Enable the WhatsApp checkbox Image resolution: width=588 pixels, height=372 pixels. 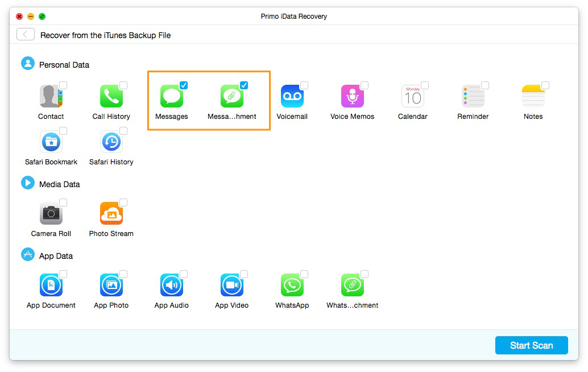click(304, 274)
